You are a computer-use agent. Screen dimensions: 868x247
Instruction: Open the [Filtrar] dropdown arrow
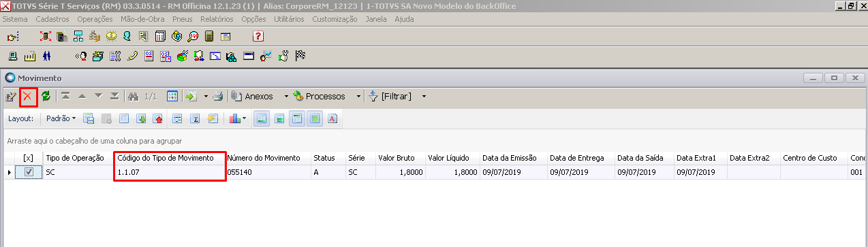[424, 96]
